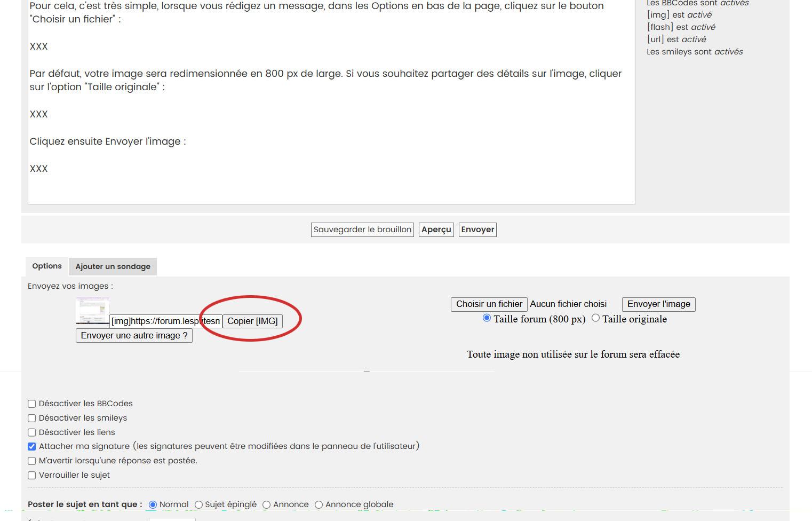Click the "Envoyez vos images :" label
812x521 pixels.
pos(70,286)
